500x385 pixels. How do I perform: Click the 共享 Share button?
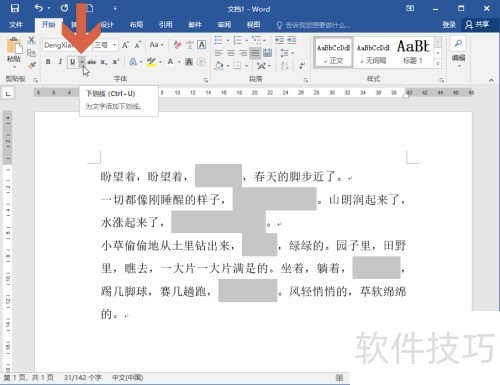(478, 25)
